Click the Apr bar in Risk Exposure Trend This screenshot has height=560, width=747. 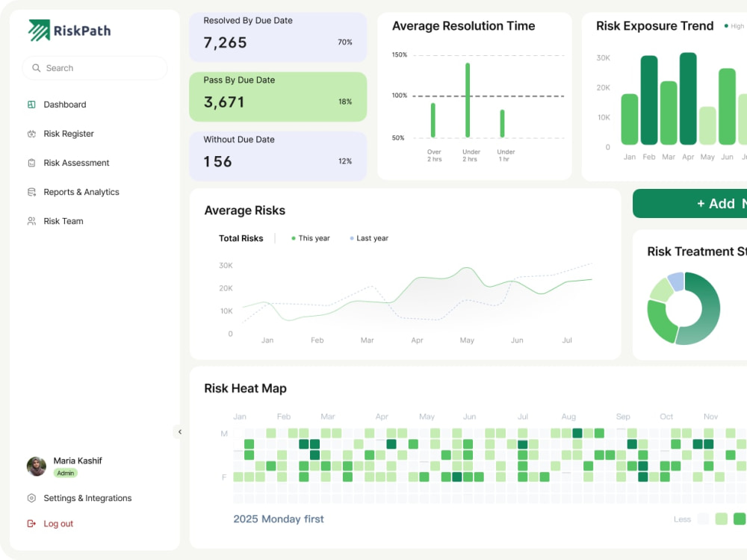coord(688,99)
